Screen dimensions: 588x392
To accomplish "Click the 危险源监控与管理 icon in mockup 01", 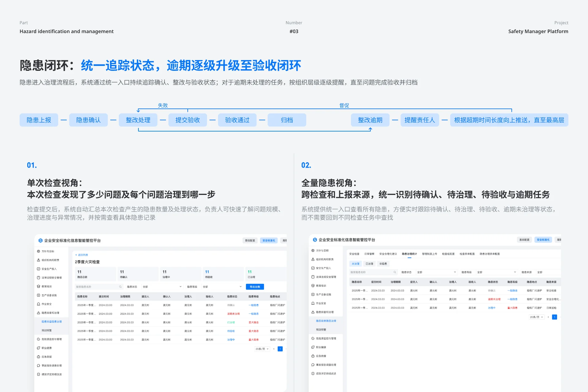I will pyautogui.click(x=39, y=339).
